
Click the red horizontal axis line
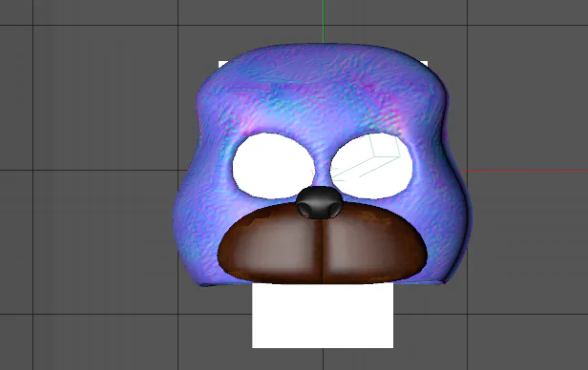click(523, 171)
